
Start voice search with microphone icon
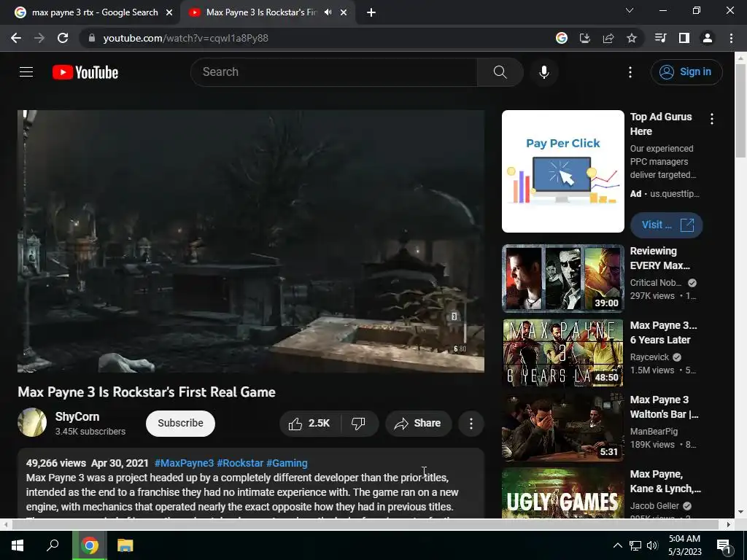pyautogui.click(x=543, y=72)
